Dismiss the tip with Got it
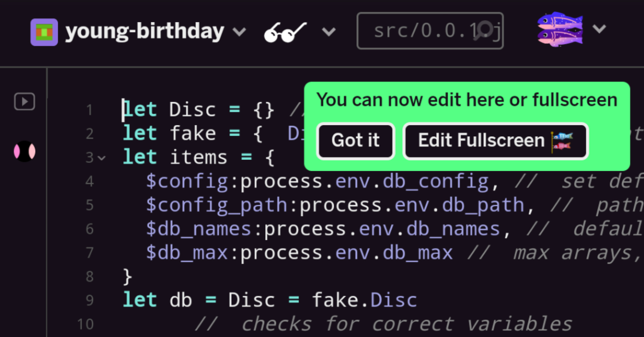The height and width of the screenshot is (337, 644). pos(356,140)
